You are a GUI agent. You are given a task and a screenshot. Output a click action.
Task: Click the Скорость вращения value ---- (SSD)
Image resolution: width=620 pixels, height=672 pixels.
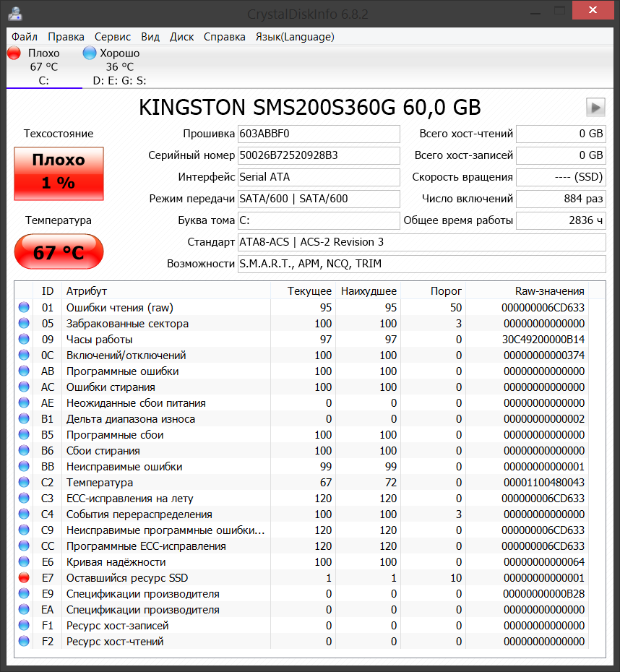561,177
